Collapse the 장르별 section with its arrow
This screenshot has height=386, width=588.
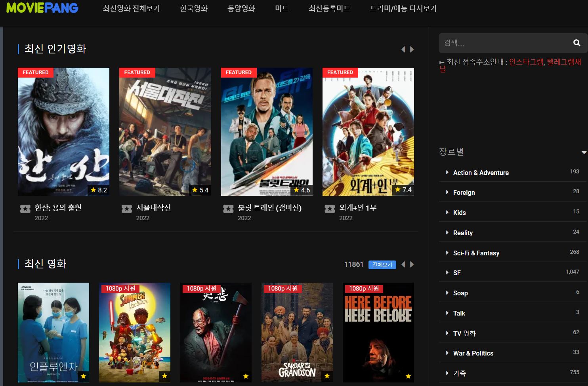[584, 152]
